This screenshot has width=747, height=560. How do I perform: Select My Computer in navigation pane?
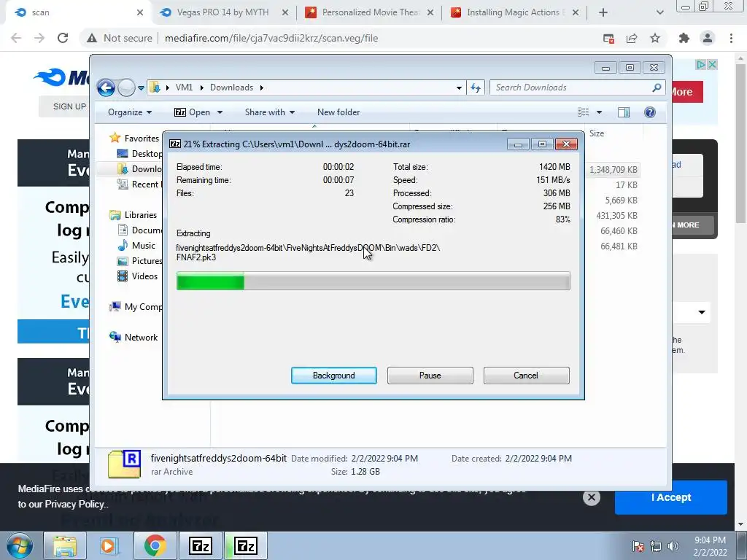coord(136,307)
